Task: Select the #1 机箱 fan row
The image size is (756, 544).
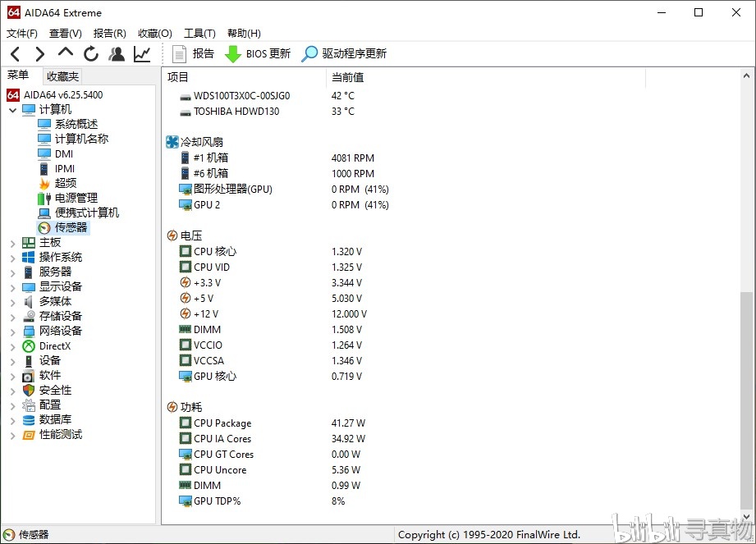Action: 204,158
